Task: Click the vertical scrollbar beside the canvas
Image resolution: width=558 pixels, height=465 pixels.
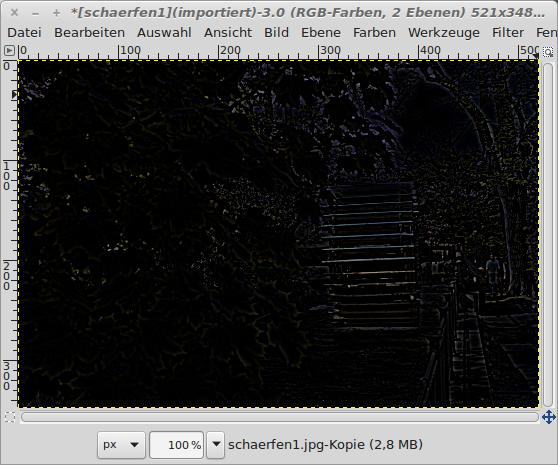Action: 548,235
